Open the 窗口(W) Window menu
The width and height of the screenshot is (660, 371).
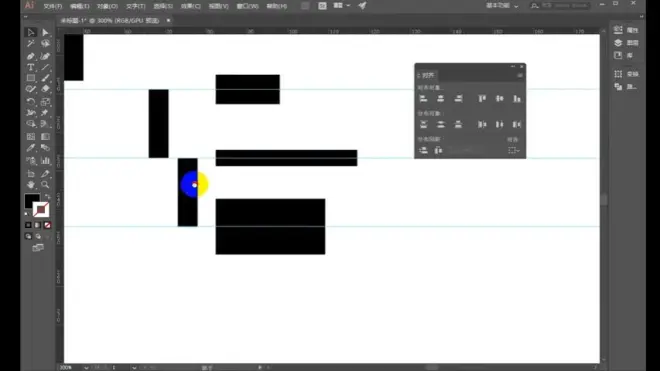coord(248,6)
